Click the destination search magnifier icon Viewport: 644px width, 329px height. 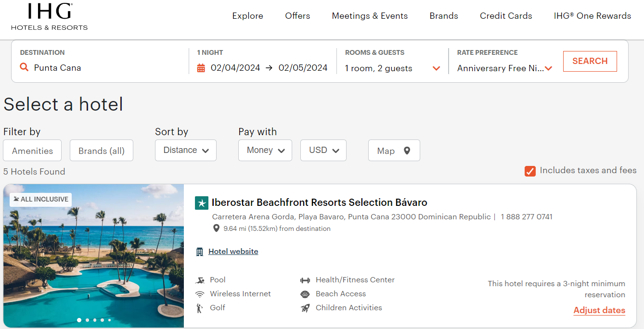tap(24, 67)
